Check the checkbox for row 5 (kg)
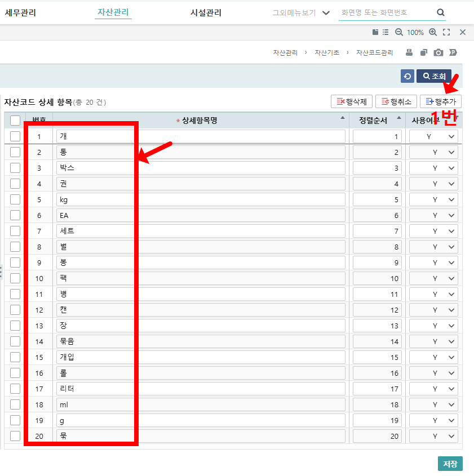This screenshot has height=476, width=474. coord(15,199)
